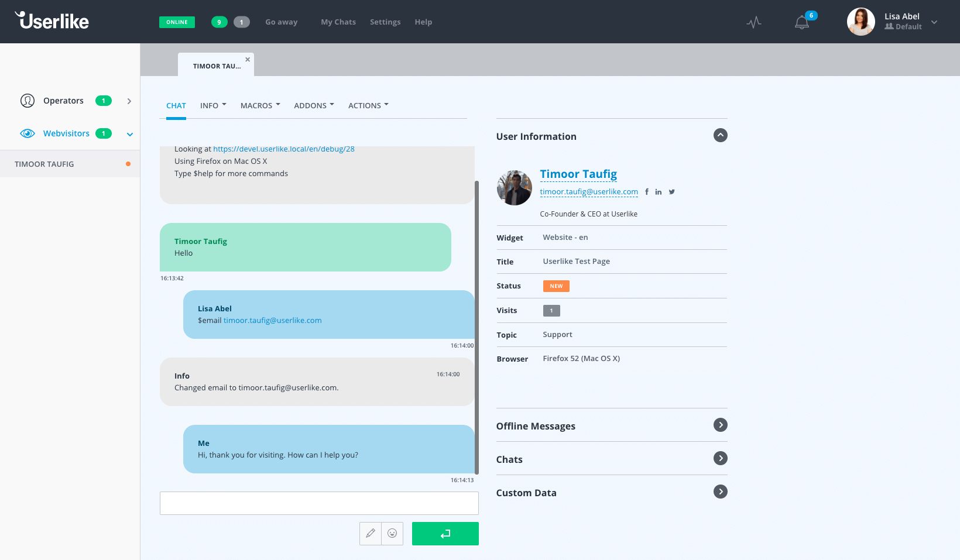Expand the Lisa Abel account dropdown arrow
Viewport: 960px width, 560px height.
tap(934, 22)
